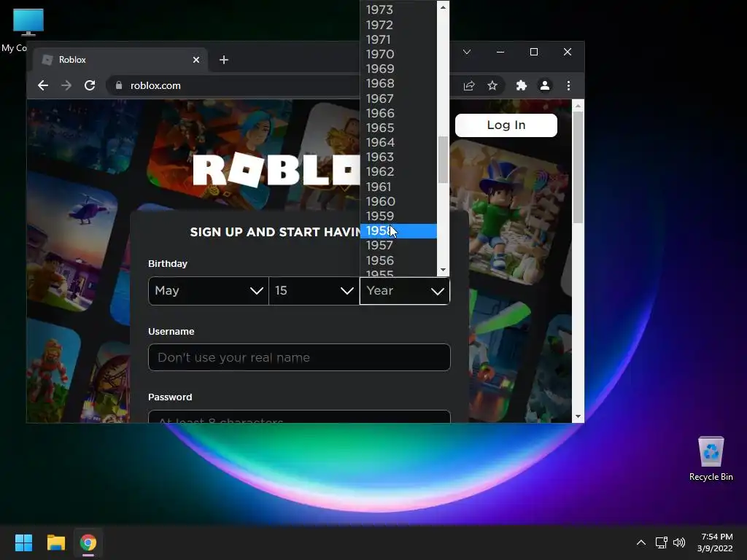The height and width of the screenshot is (560, 747).
Task: Open tab search chevron in Chrome
Action: pyautogui.click(x=467, y=52)
